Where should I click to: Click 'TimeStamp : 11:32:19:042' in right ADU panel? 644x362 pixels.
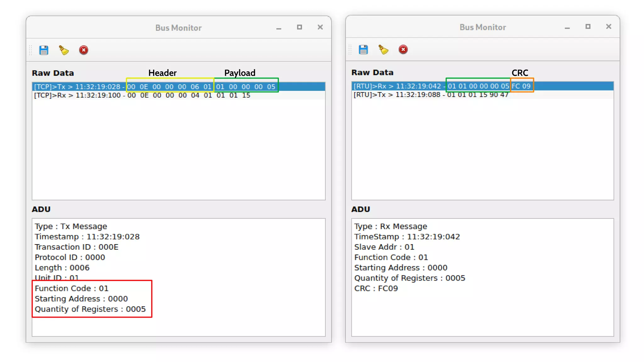point(407,237)
